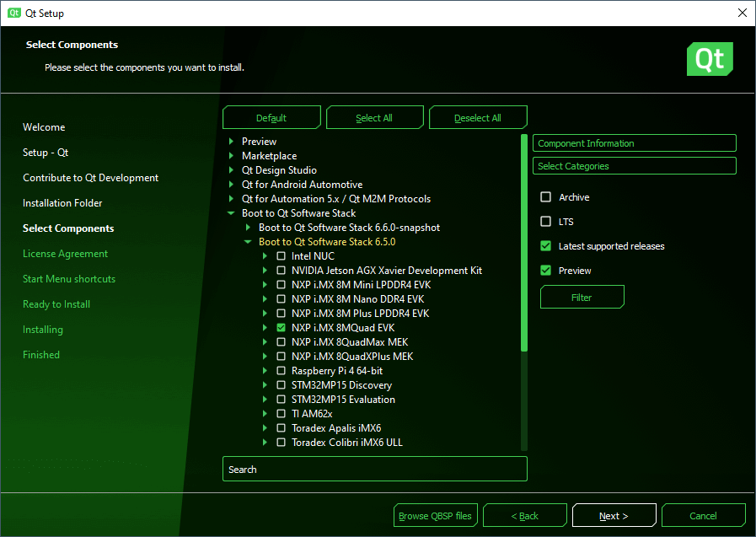This screenshot has height=537, width=756.
Task: Check the Intel NUC component box
Action: (x=281, y=256)
